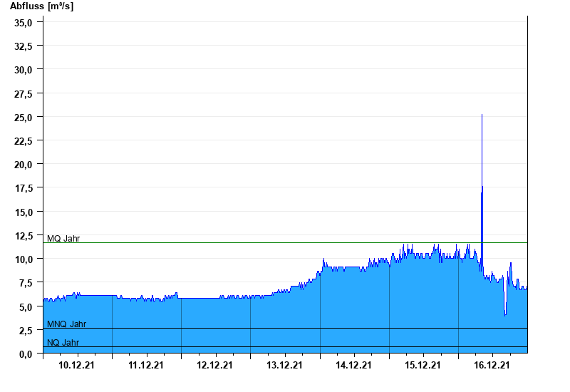570x392 pixels.
Task: Click the 'NQ Jahr' reference line label
Action: [x=63, y=343]
